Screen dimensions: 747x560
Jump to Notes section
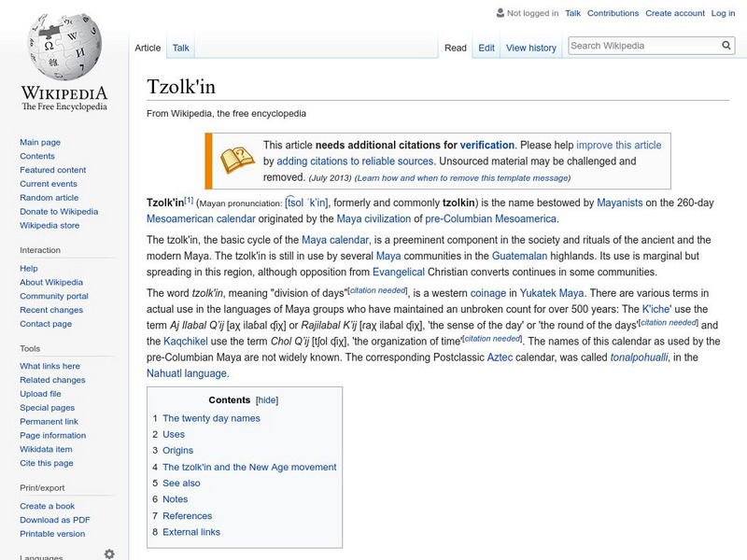(175, 499)
